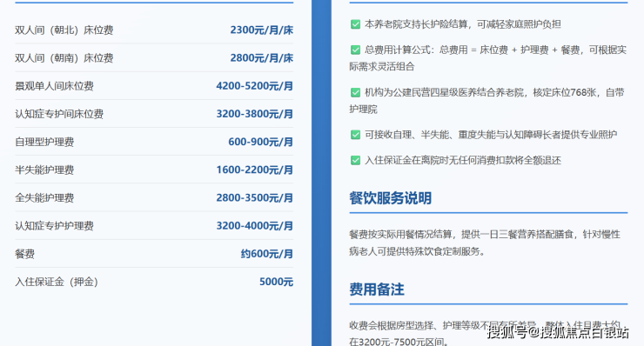
Task: Click the green check icon beside 总费用计算公式
Action: pos(355,50)
